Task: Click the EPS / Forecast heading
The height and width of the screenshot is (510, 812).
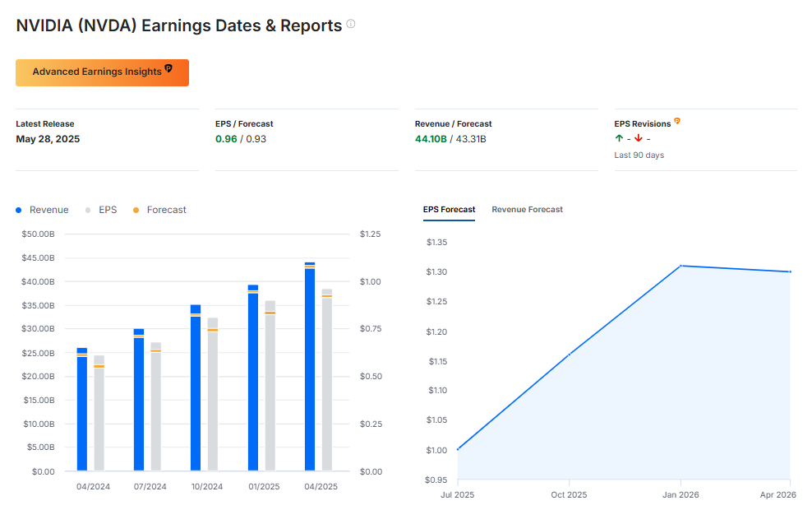Action: click(x=244, y=124)
